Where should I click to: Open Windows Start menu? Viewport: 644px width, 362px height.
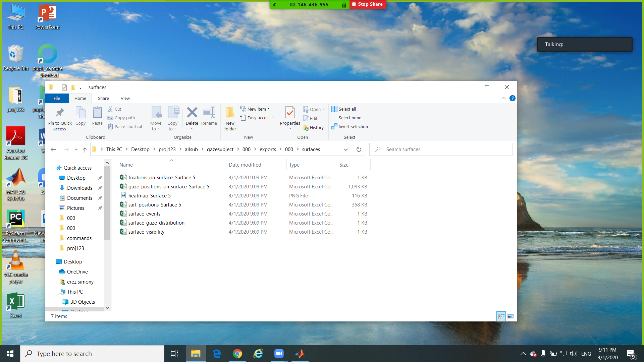click(x=10, y=354)
